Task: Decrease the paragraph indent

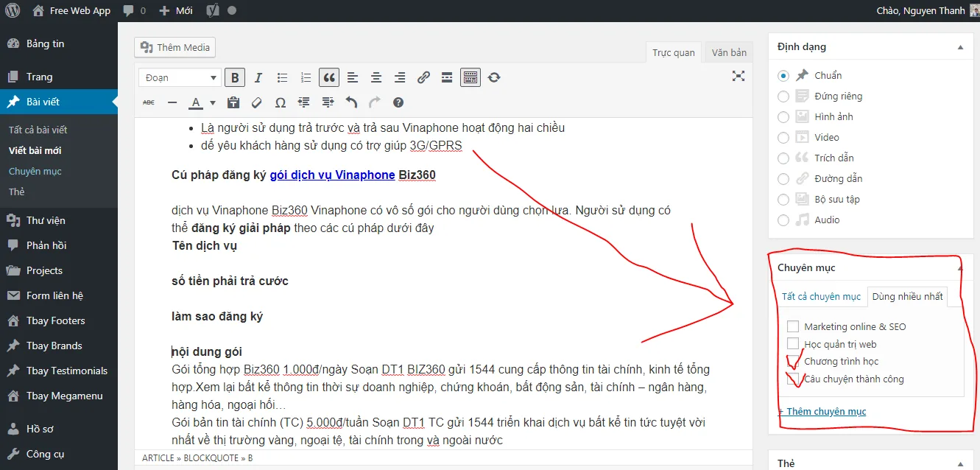Action: pyautogui.click(x=304, y=102)
